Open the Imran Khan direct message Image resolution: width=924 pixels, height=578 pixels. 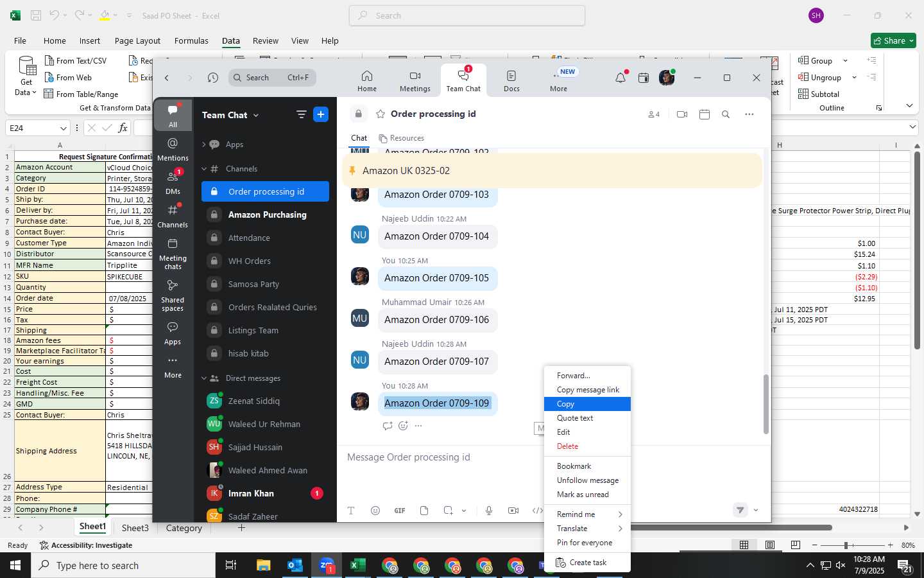click(x=265, y=493)
